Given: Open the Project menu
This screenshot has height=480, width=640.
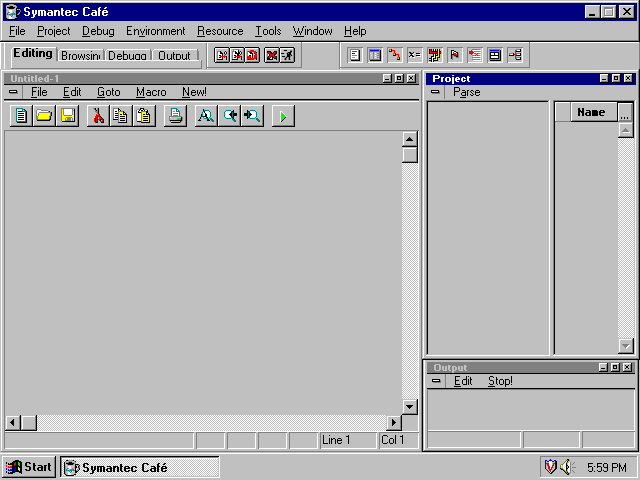Looking at the screenshot, I should click(x=53, y=31).
